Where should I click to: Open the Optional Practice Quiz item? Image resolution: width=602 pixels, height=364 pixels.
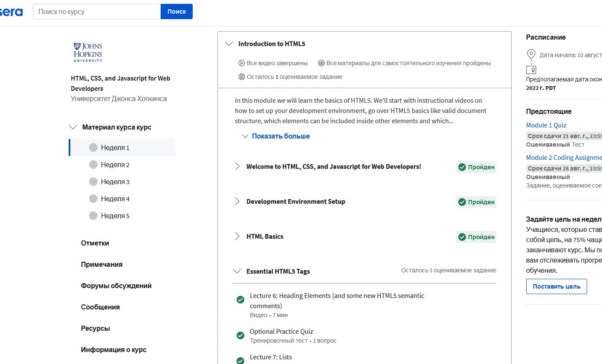click(x=281, y=331)
